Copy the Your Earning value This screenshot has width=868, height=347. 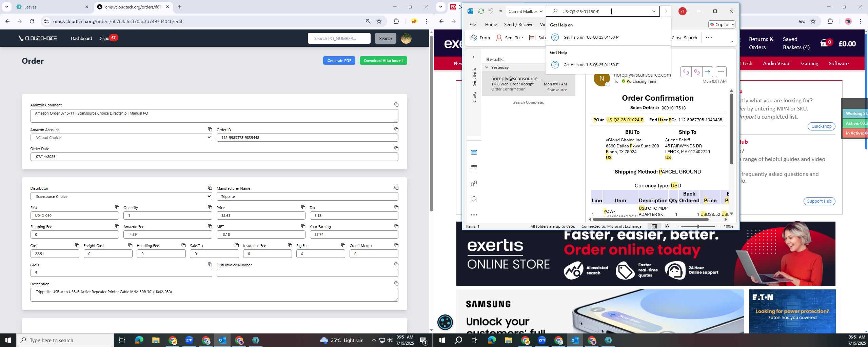pos(396,226)
